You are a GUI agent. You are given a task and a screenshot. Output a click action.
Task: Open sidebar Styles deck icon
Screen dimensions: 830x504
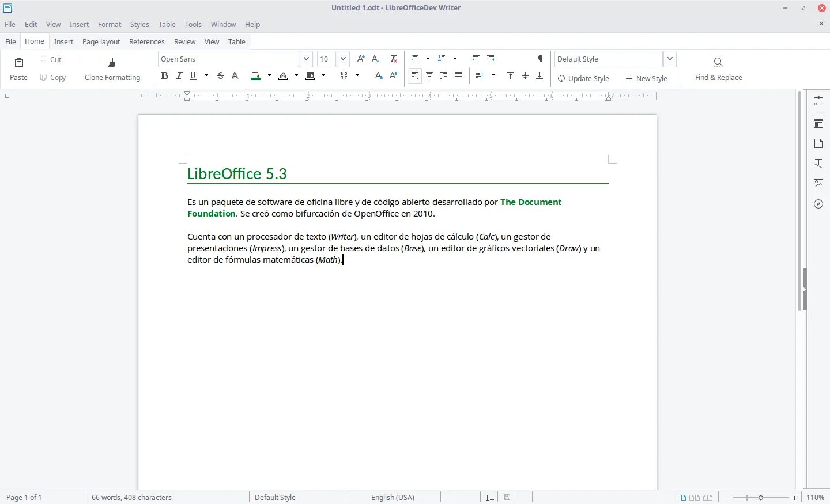click(x=818, y=123)
